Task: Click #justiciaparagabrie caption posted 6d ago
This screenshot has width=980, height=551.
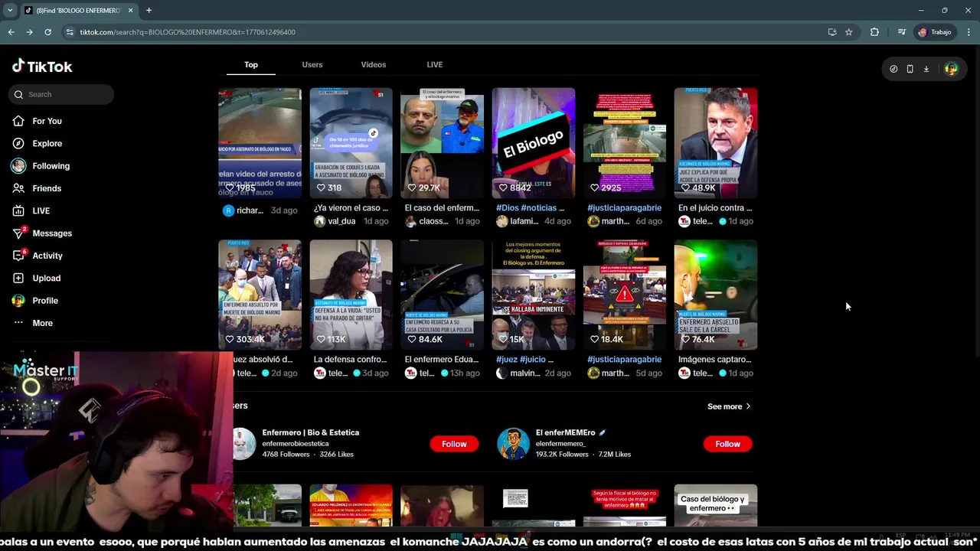Action: pos(624,207)
